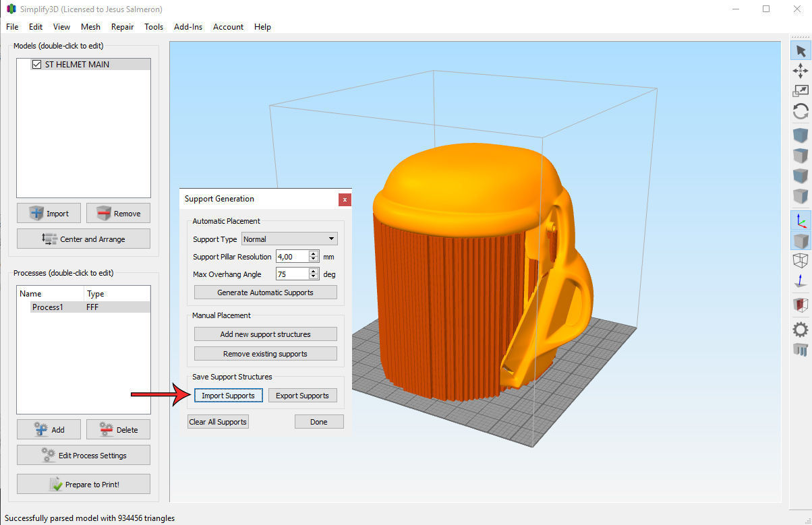Click Prepare to Print!

point(84,485)
